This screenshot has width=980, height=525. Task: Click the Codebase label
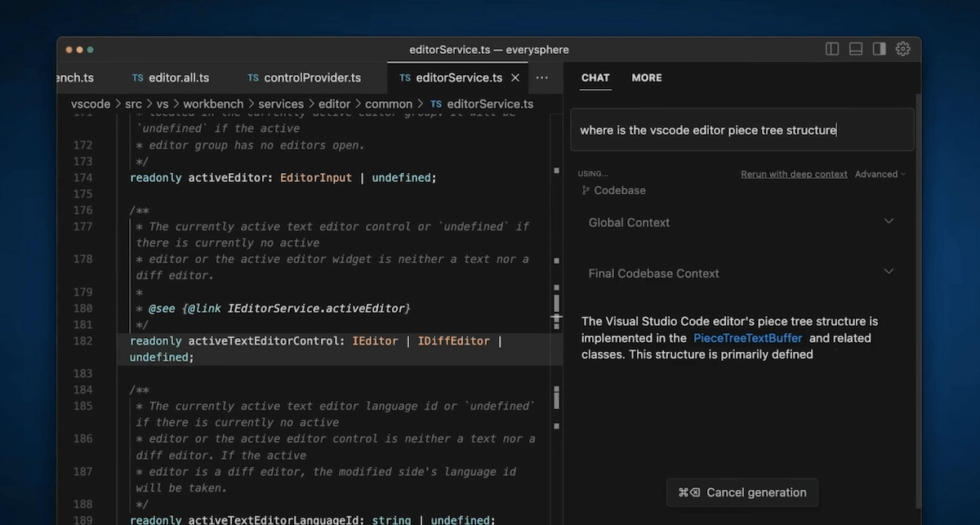pyautogui.click(x=620, y=190)
